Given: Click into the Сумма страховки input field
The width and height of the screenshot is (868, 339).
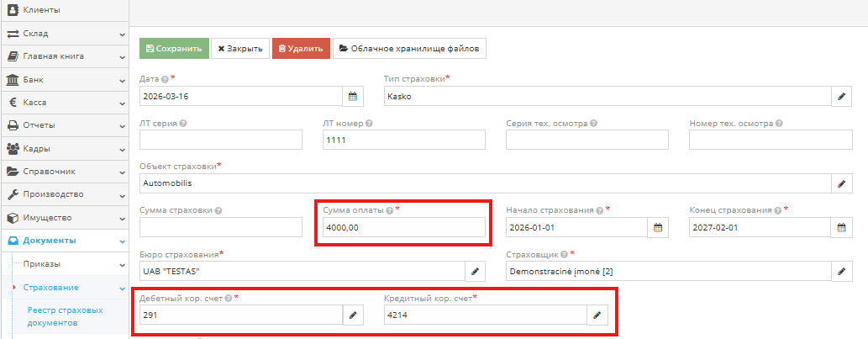Looking at the screenshot, I should [221, 227].
